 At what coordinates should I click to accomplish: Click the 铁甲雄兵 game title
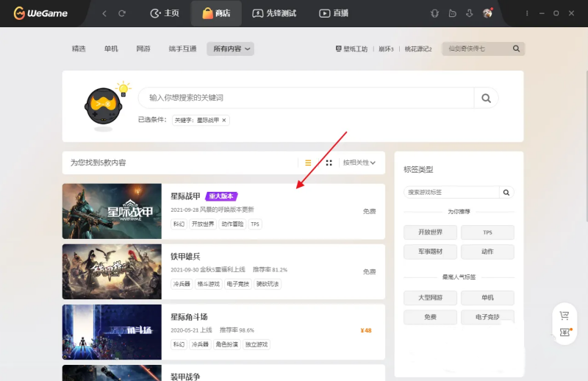coord(185,257)
